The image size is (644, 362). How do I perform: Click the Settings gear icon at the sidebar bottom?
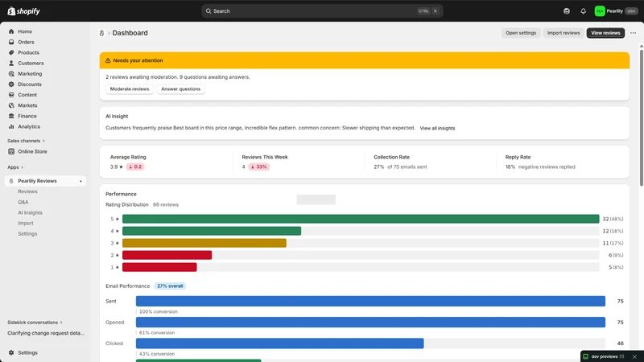pyautogui.click(x=11, y=352)
